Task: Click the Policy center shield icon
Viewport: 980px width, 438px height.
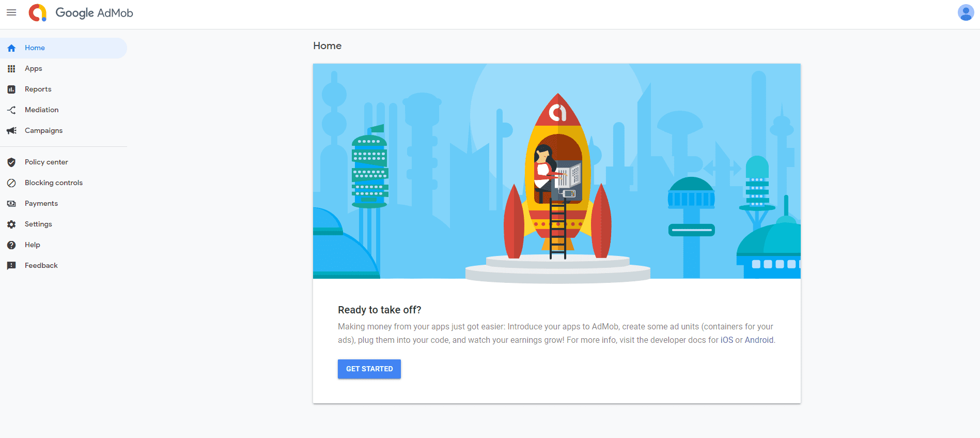Action: coord(11,162)
